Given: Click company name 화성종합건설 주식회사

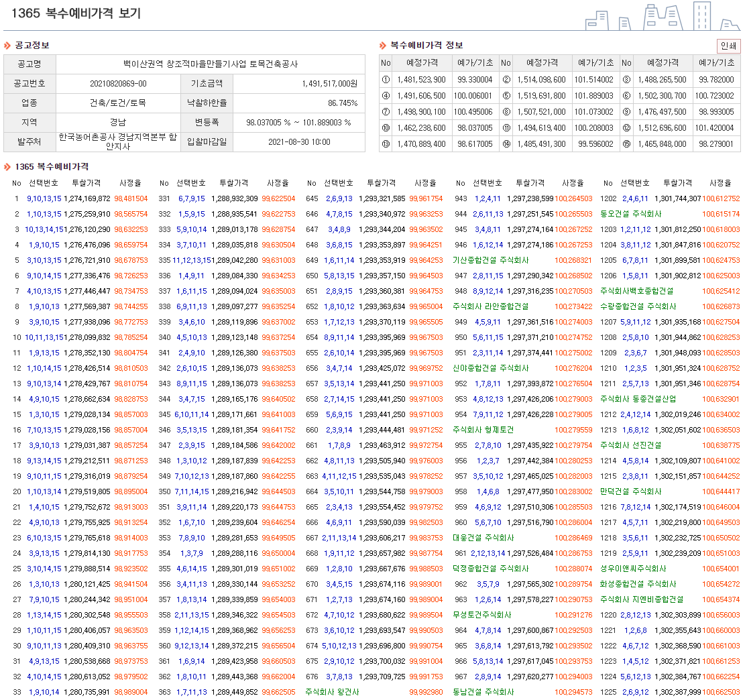Looking at the screenshot, I should coord(638,584).
